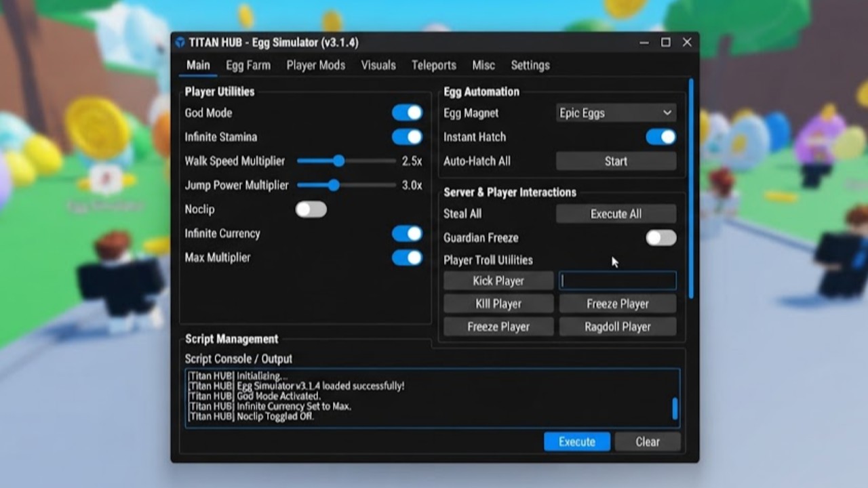Click the blue Execute button
Viewport: 868px width, 488px height.
(x=577, y=442)
